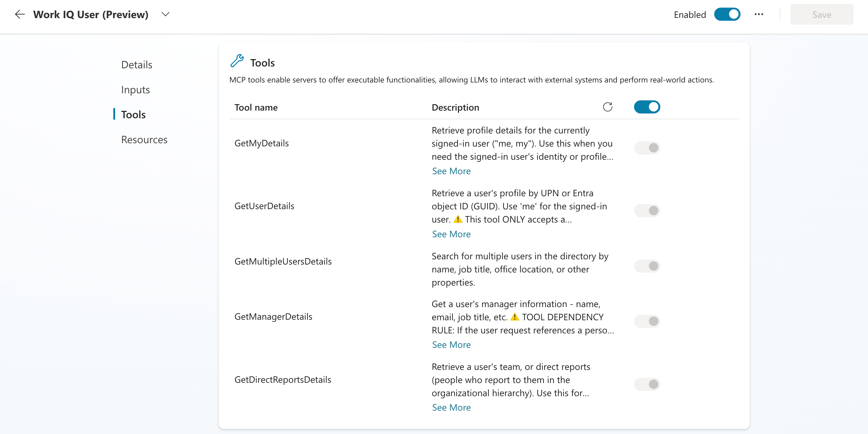The image size is (868, 434).
Task: Enable the GetDirectReportsDetails tool
Action: pos(647,384)
